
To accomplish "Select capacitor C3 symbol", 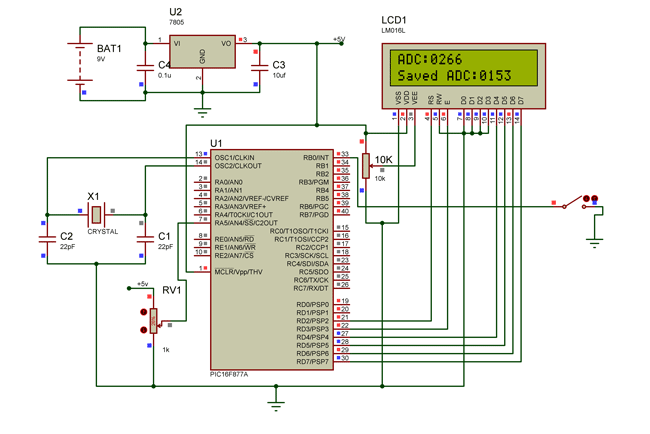I will click(x=260, y=68).
